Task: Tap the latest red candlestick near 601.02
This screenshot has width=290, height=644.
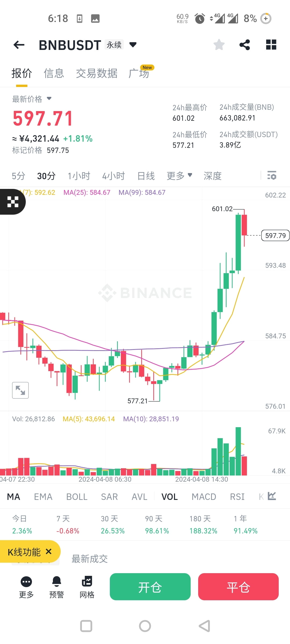Action: [x=244, y=225]
